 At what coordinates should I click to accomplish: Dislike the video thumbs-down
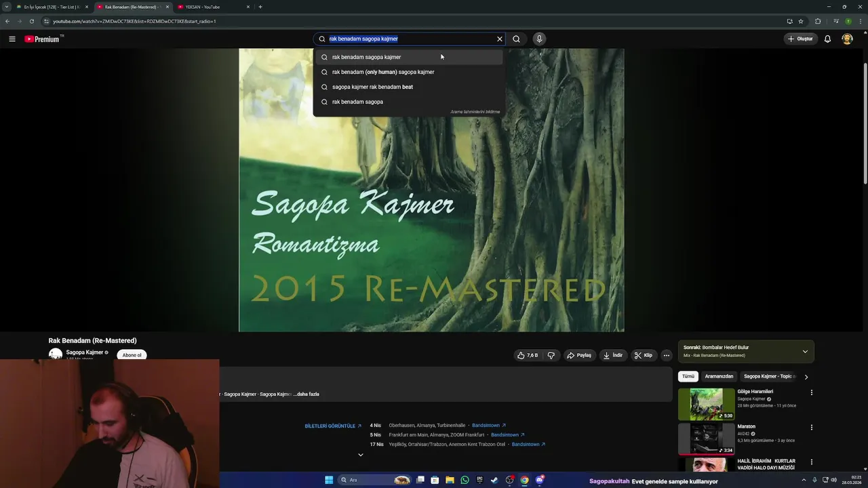(x=551, y=355)
